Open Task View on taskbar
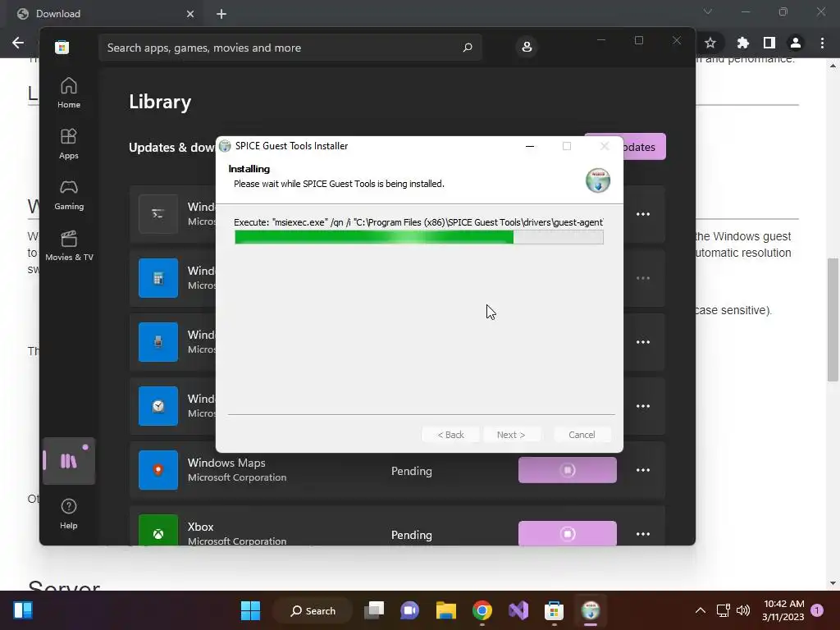 click(374, 610)
